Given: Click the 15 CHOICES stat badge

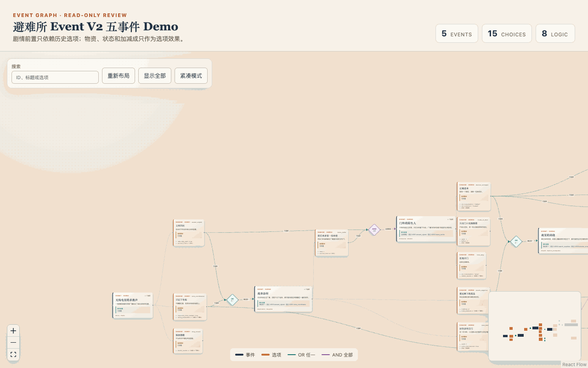Looking at the screenshot, I should point(507,34).
